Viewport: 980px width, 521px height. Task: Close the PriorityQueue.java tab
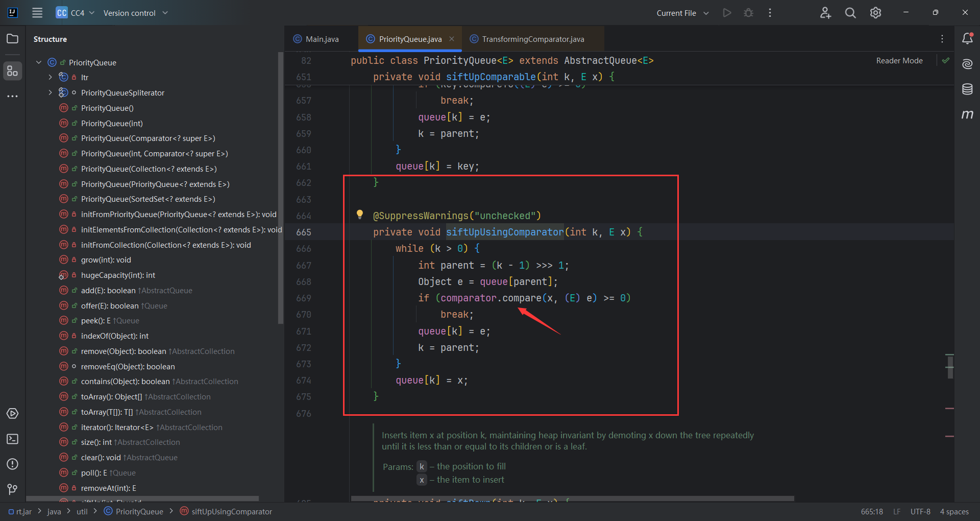(x=452, y=39)
